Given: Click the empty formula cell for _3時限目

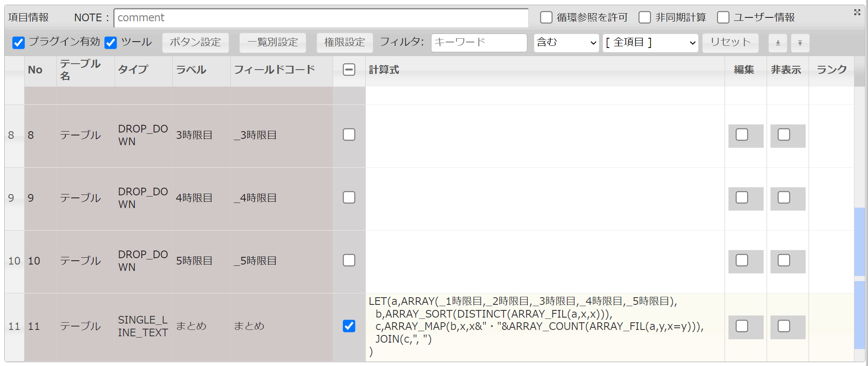Looking at the screenshot, I should [x=545, y=136].
